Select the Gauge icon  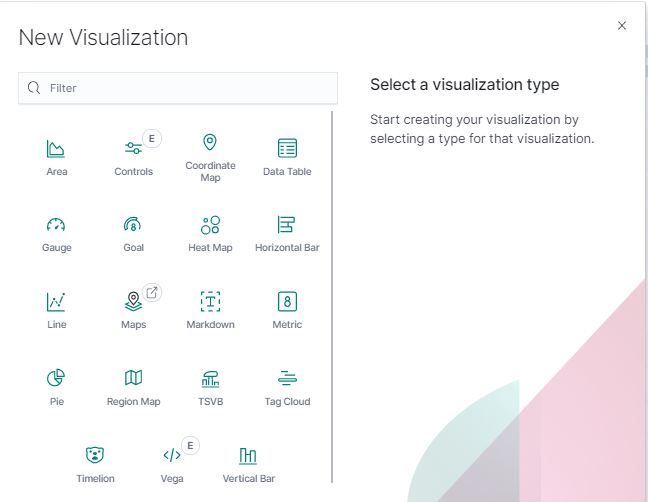click(x=56, y=224)
